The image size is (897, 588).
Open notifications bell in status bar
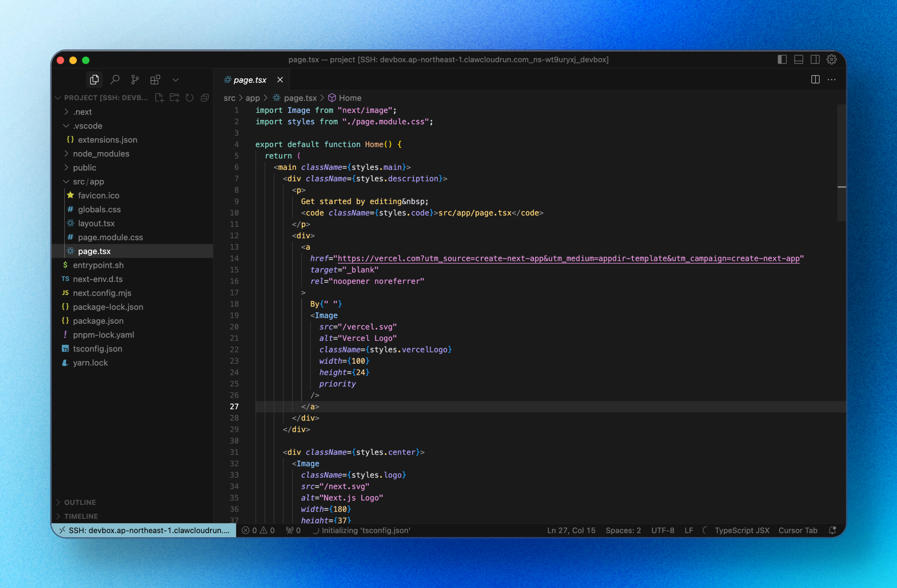pyautogui.click(x=832, y=530)
